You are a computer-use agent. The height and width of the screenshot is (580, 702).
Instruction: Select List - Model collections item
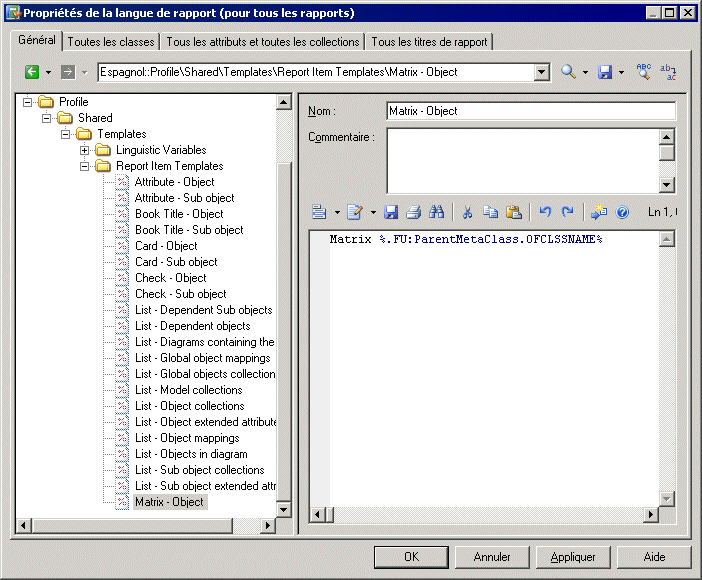tap(188, 390)
